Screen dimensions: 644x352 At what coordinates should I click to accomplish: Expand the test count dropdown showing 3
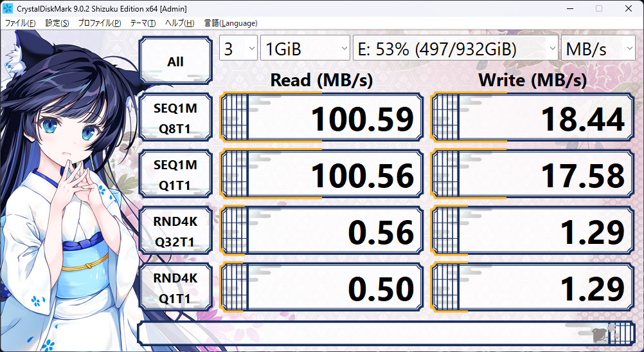pos(238,48)
